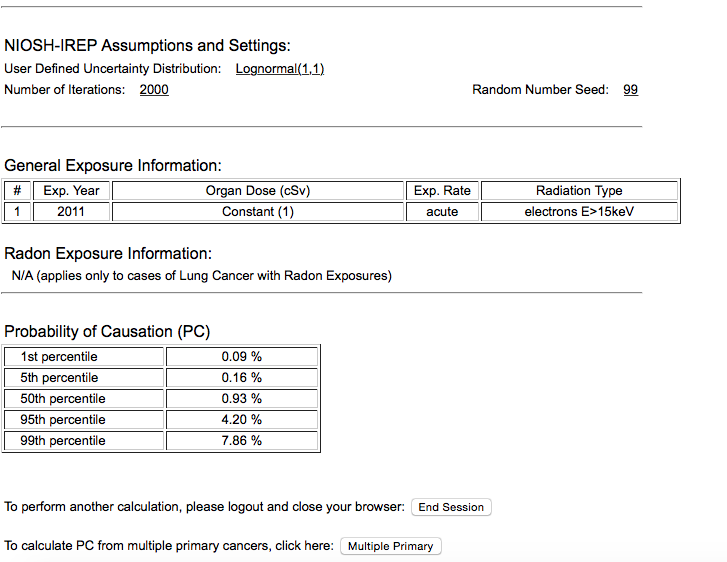Screen dimensions: 727x562
Task: Select the 50th percentile row label
Action: coord(62,399)
